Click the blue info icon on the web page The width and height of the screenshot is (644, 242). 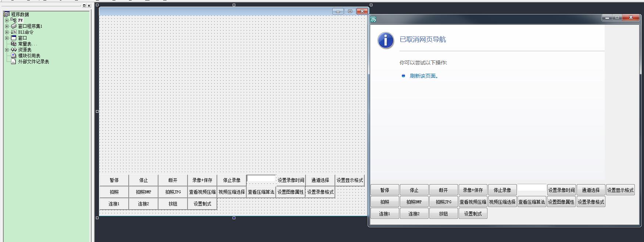click(386, 41)
